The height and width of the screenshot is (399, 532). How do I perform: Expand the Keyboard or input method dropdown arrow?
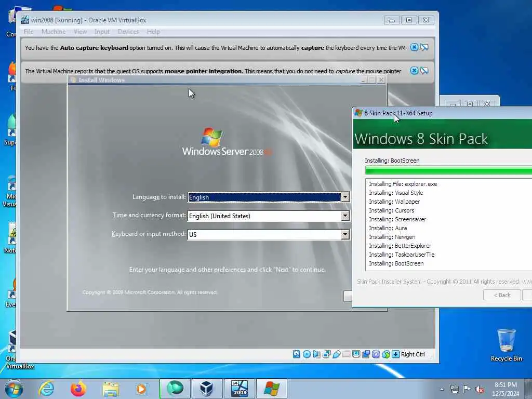click(x=345, y=234)
